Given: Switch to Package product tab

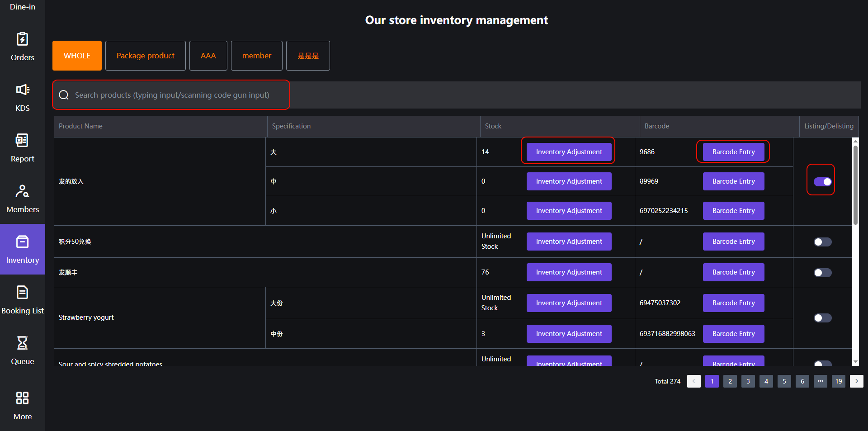Looking at the screenshot, I should [x=145, y=56].
